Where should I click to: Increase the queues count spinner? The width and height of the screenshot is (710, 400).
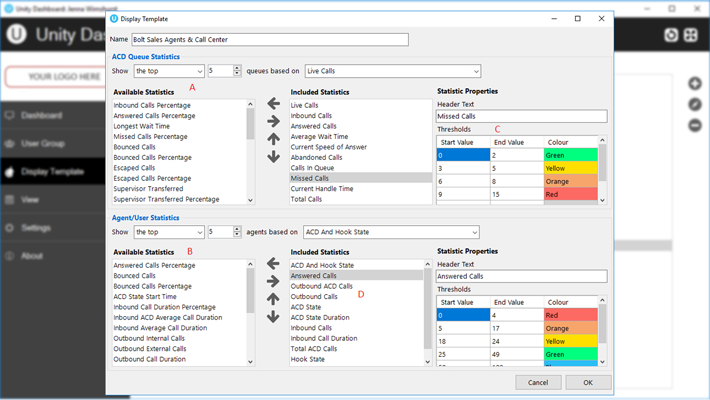coord(237,68)
